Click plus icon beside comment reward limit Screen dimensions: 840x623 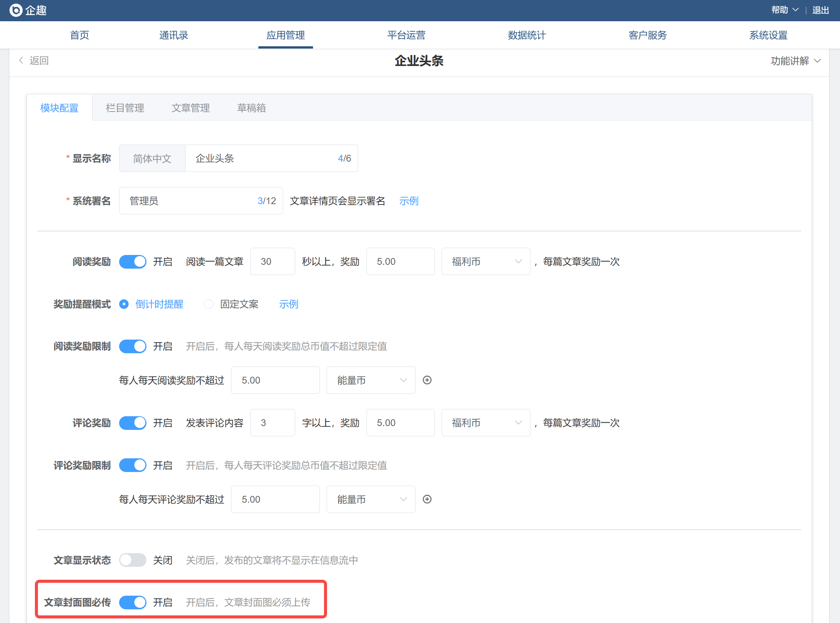click(427, 499)
